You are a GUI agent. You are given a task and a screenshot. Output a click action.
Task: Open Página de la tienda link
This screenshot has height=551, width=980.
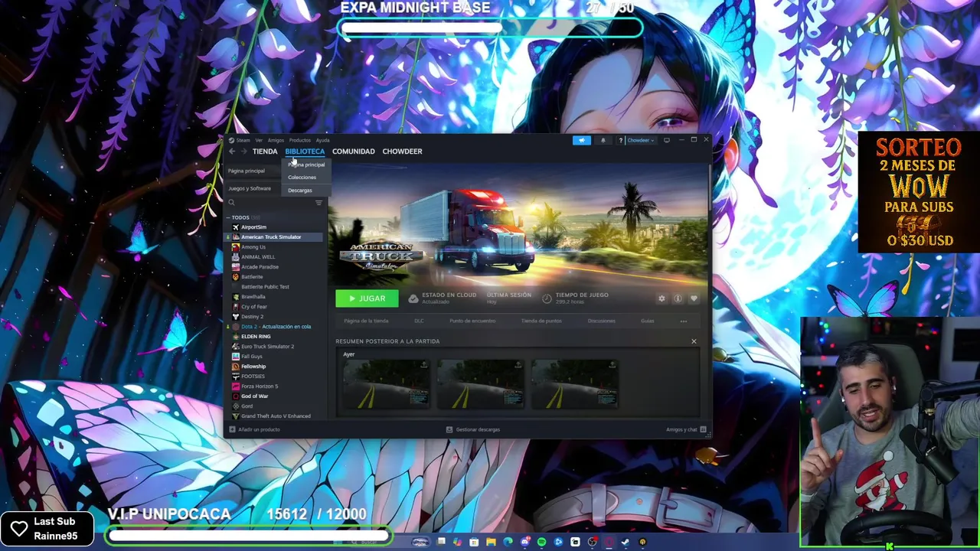[x=366, y=321]
